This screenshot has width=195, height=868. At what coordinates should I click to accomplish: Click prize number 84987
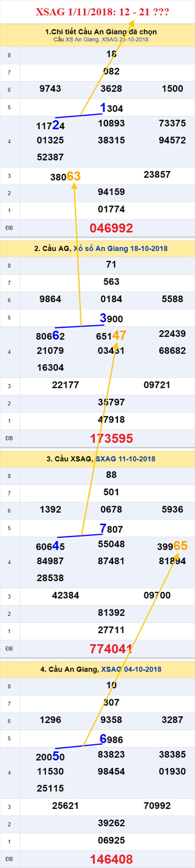tap(50, 561)
